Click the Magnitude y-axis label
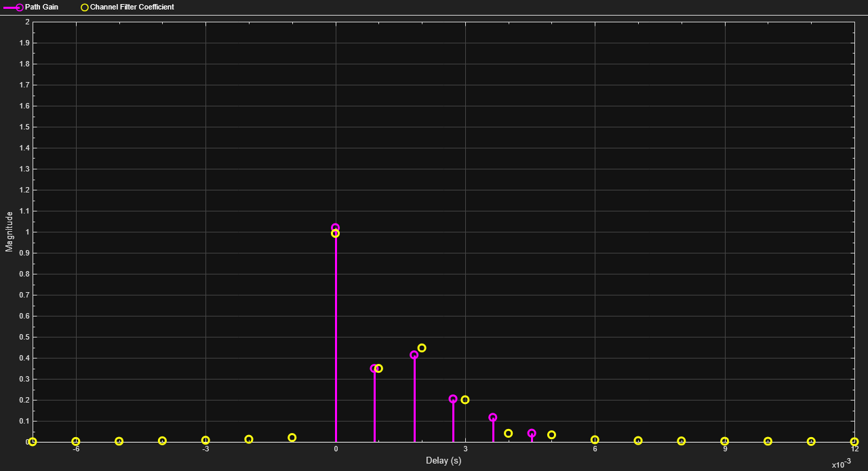 [9, 232]
